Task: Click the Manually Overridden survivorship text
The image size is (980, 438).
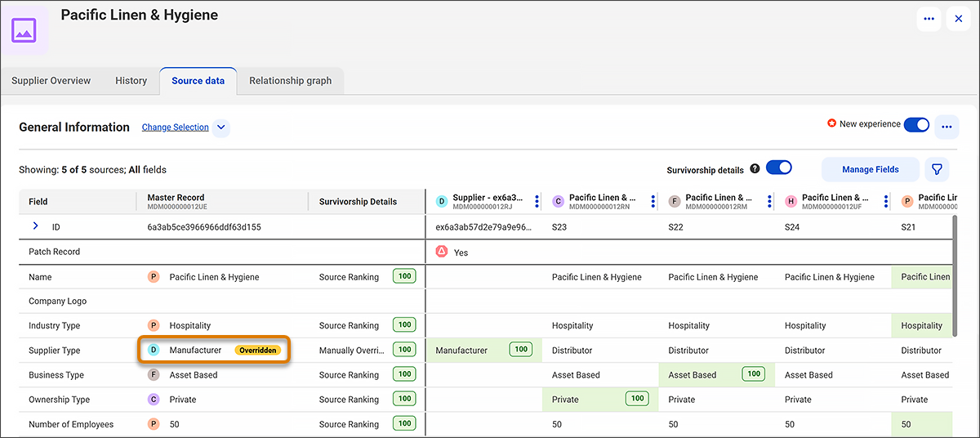Action: point(352,351)
